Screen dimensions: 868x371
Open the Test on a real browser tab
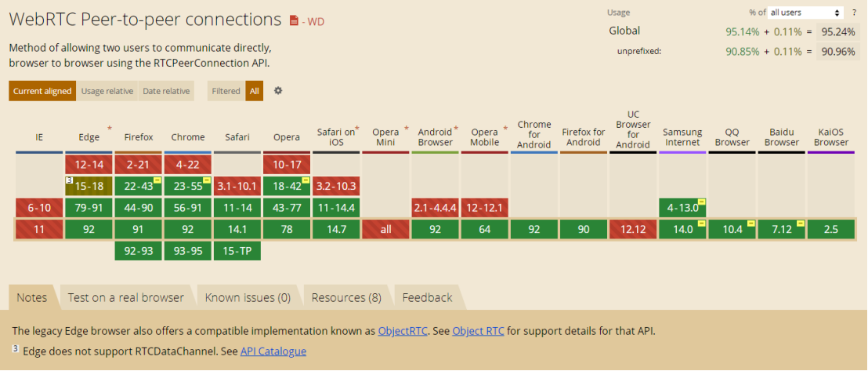point(125,298)
